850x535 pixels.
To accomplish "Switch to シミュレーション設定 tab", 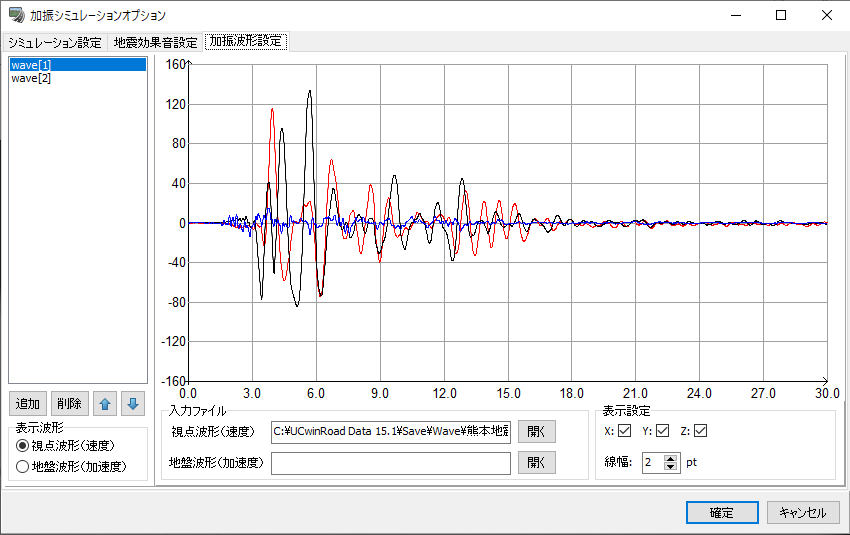I will 55,42.
